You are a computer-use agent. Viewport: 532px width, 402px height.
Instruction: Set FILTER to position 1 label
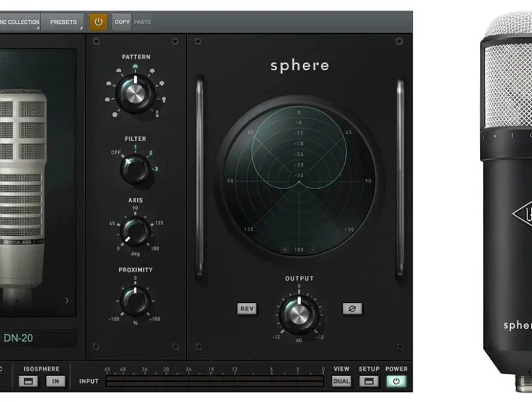tap(135, 147)
